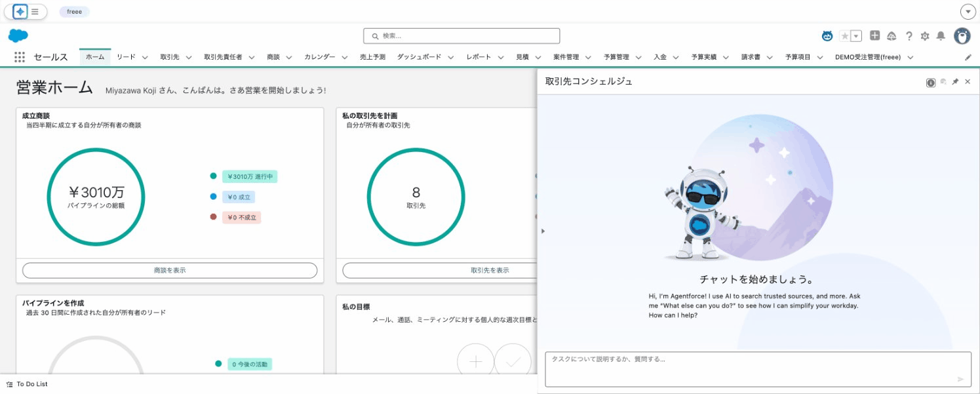
Task: Click the Einstein robot icon in header
Action: coord(826,36)
